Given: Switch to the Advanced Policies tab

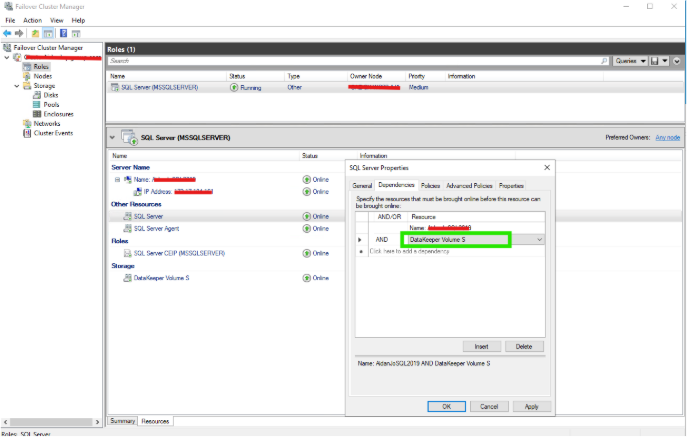Looking at the screenshot, I should pyautogui.click(x=469, y=186).
